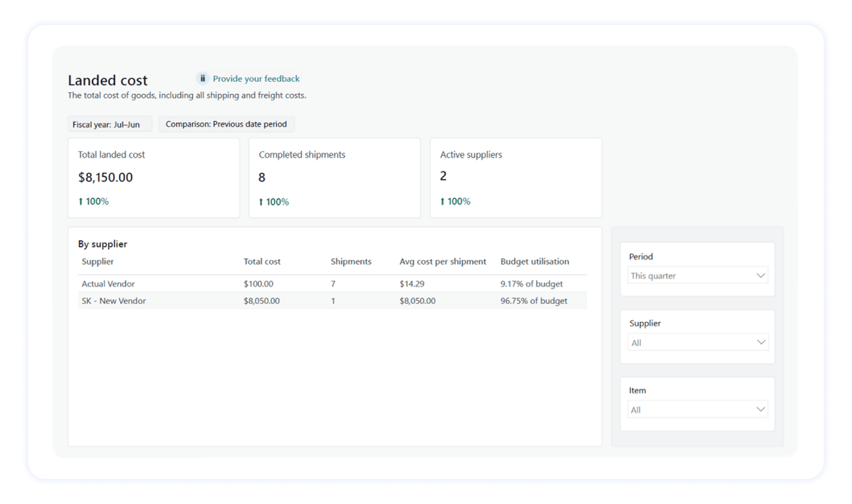852x504 pixels.
Task: Select the Actual Vendor table row
Action: 108,283
